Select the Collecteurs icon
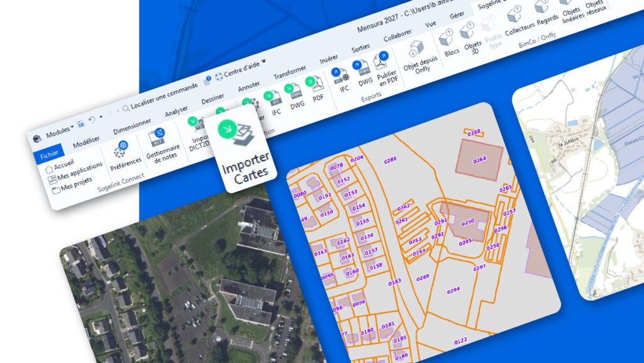The image size is (644, 363). pyautogui.click(x=514, y=14)
